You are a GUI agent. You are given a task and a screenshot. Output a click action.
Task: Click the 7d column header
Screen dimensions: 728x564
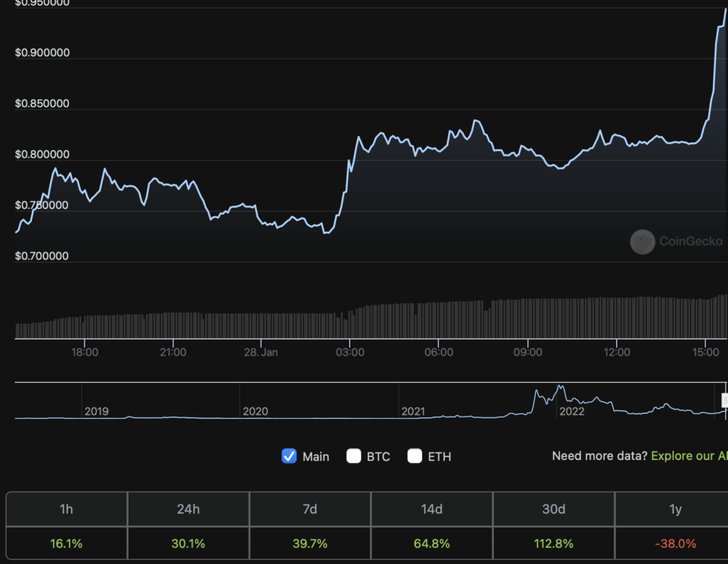click(x=310, y=509)
